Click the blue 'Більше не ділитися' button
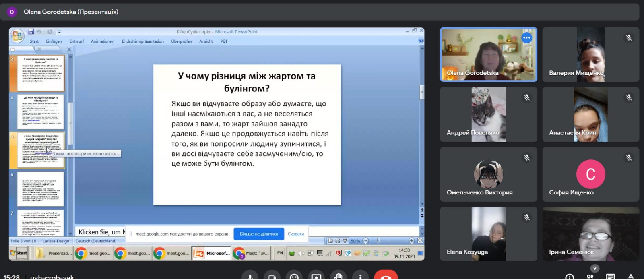Image resolution: width=644 pixels, height=279 pixels. (259, 234)
